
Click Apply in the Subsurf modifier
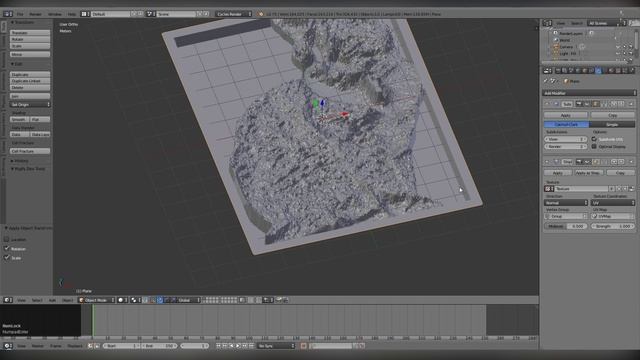pos(566,115)
